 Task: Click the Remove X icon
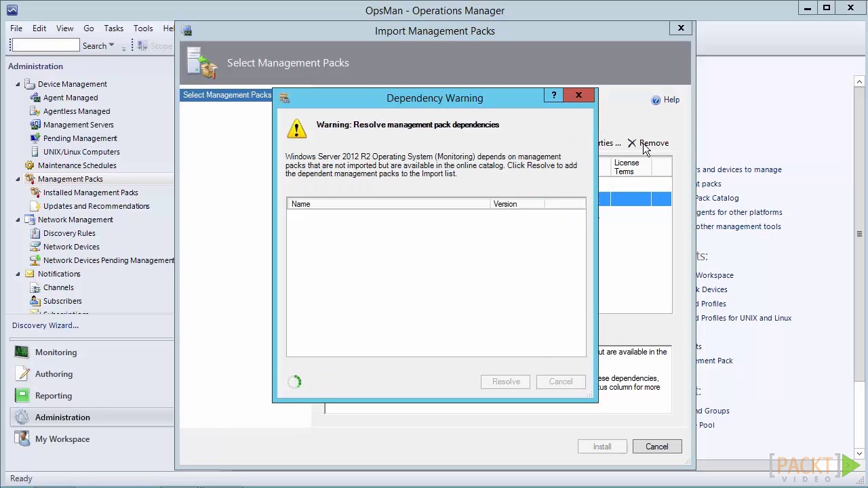tap(632, 143)
